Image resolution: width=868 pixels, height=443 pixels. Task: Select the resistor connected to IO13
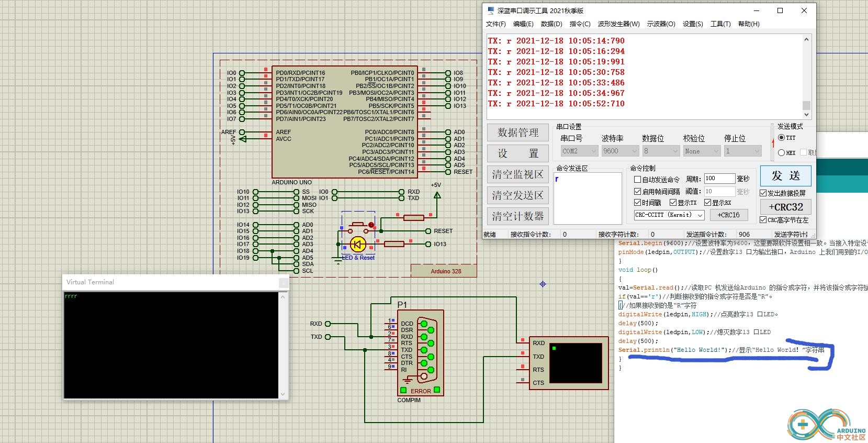(394, 243)
